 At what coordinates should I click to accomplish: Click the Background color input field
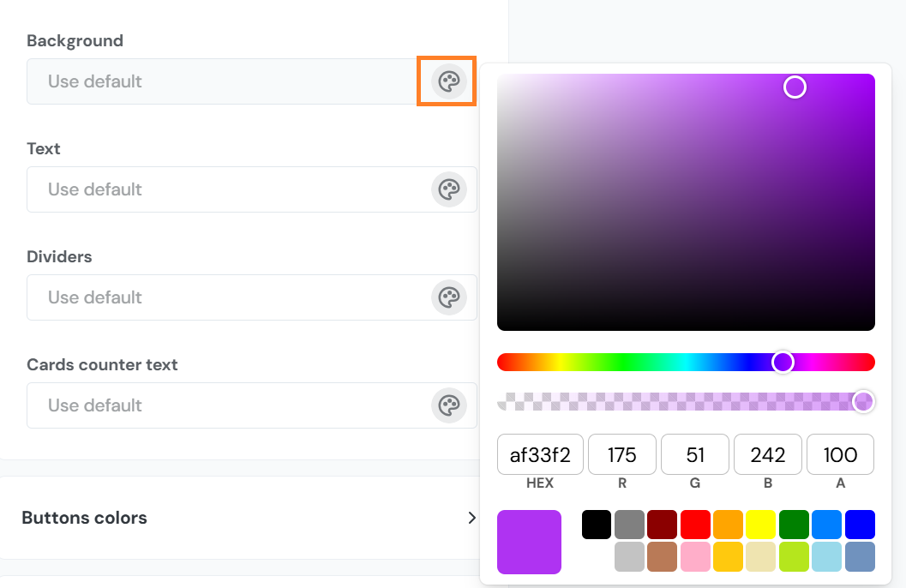coord(223,81)
